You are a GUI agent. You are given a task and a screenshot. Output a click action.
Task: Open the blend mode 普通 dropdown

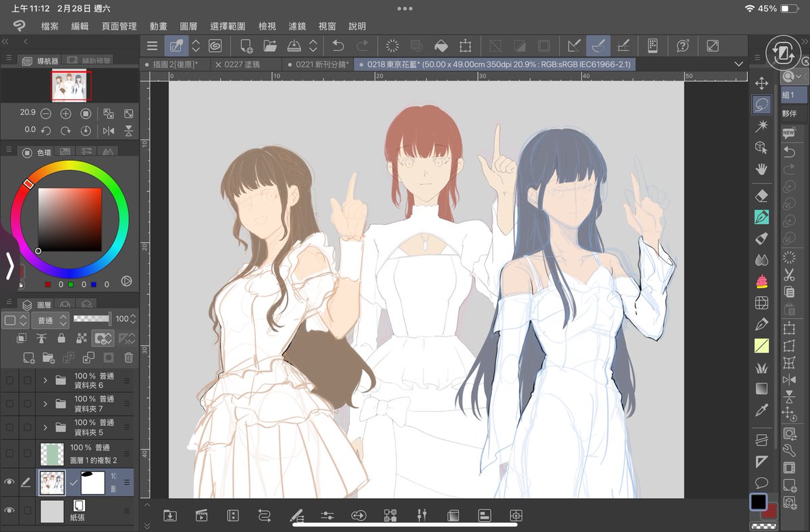tap(51, 319)
